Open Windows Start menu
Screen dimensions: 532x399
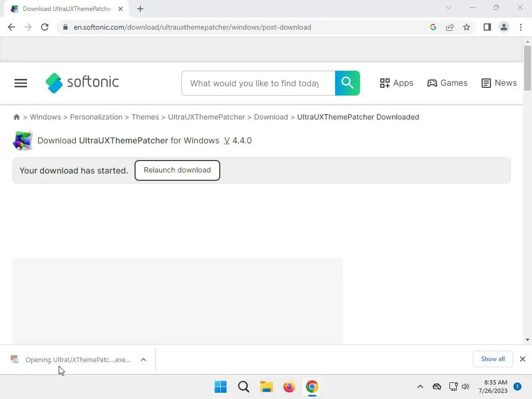pos(220,387)
